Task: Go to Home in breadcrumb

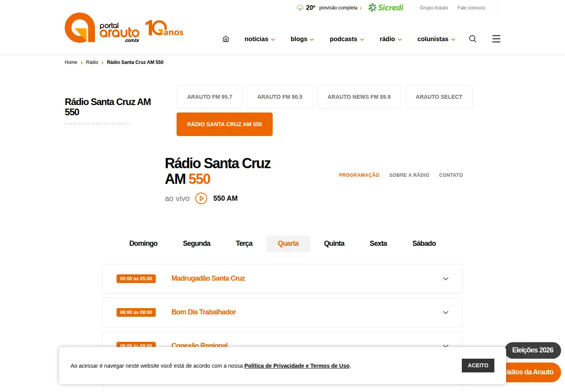Action: [71, 62]
